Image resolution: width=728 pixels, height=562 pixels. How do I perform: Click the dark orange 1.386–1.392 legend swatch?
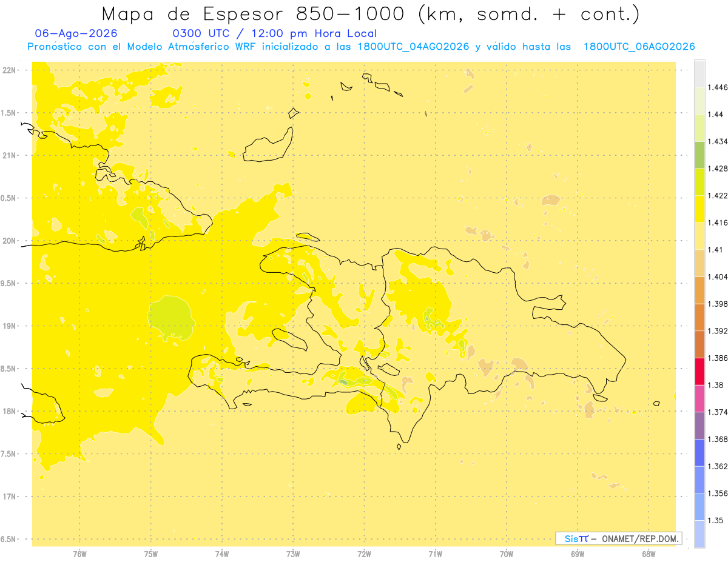tap(699, 344)
